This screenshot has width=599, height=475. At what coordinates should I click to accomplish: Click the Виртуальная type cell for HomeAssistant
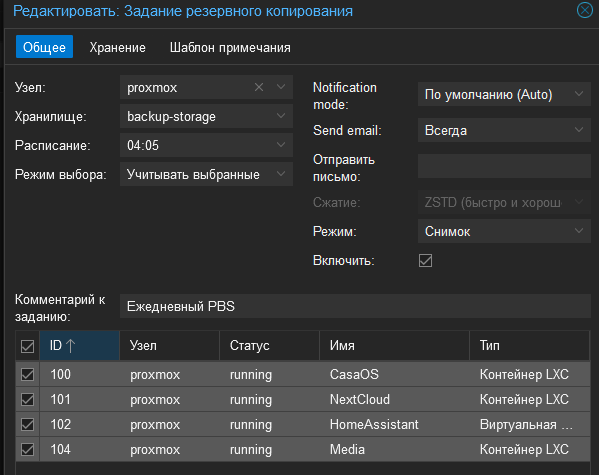pyautogui.click(x=526, y=425)
